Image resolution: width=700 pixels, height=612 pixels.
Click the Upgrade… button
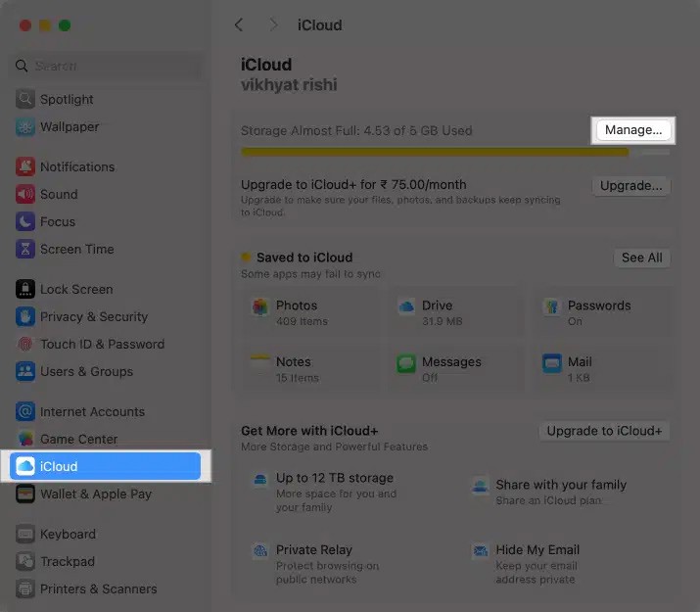[631, 185]
